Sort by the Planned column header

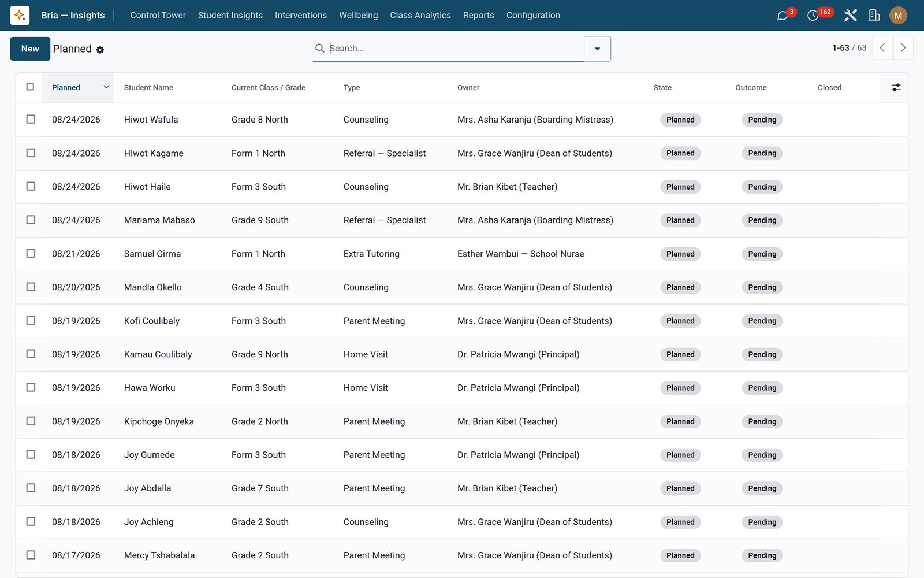78,87
